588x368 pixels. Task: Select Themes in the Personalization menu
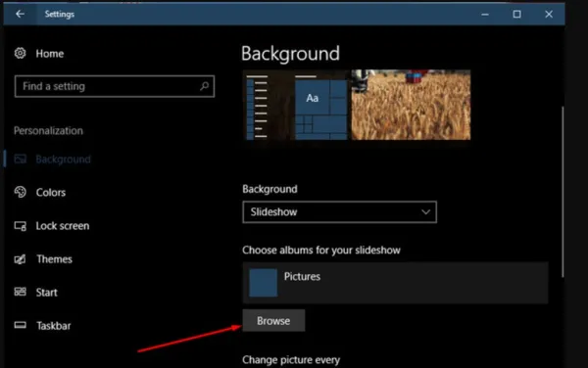[54, 259]
